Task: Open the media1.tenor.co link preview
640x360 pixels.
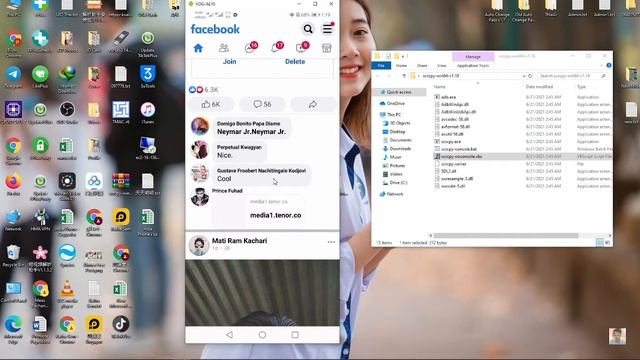Action: (258, 211)
